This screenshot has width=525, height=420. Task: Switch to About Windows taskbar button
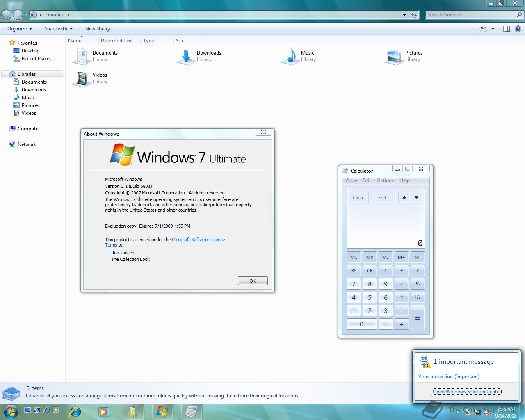pyautogui.click(x=162, y=411)
